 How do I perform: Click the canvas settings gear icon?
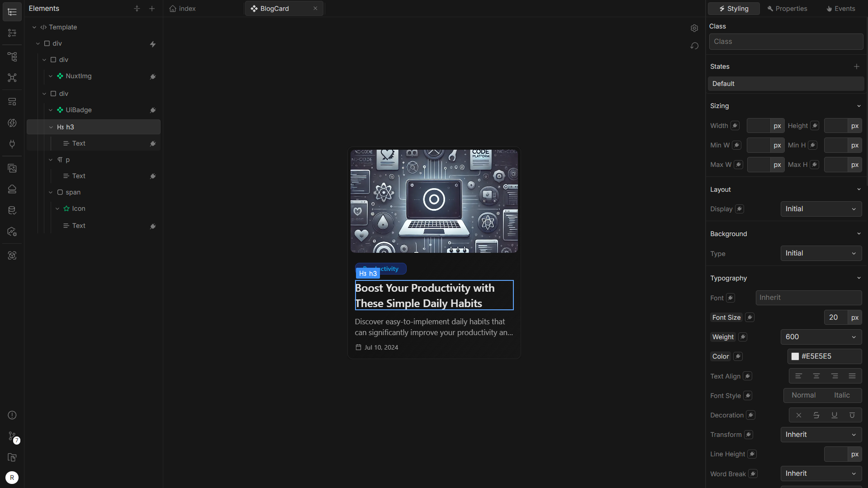point(694,28)
